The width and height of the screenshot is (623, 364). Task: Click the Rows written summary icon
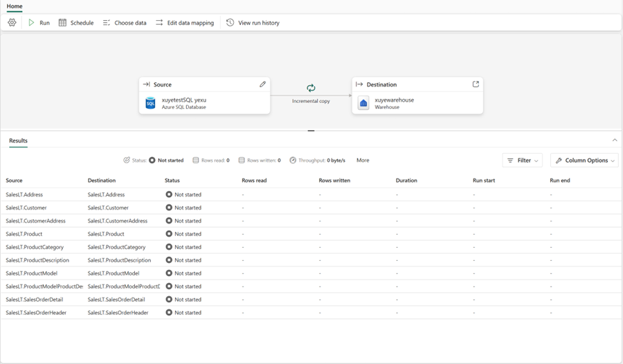(242, 160)
